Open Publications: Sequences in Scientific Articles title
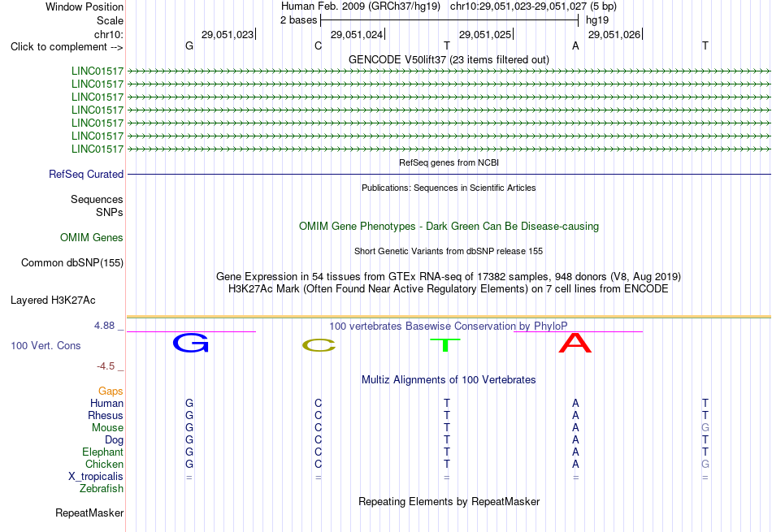 [x=449, y=188]
